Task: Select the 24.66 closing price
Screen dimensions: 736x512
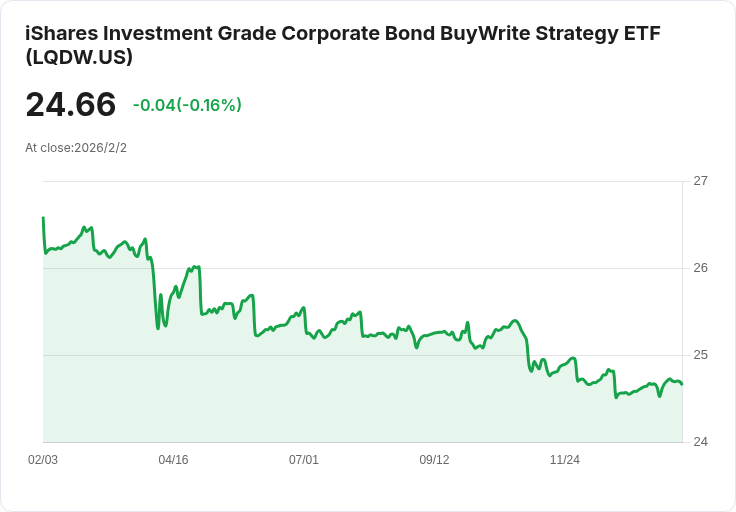Action: point(71,105)
